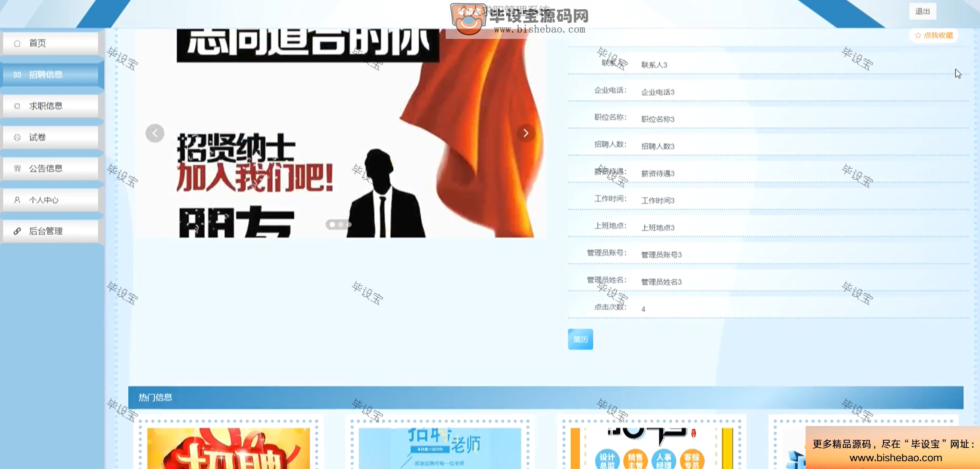Click the value 企业电话3
The height and width of the screenshot is (469, 980).
point(658,92)
